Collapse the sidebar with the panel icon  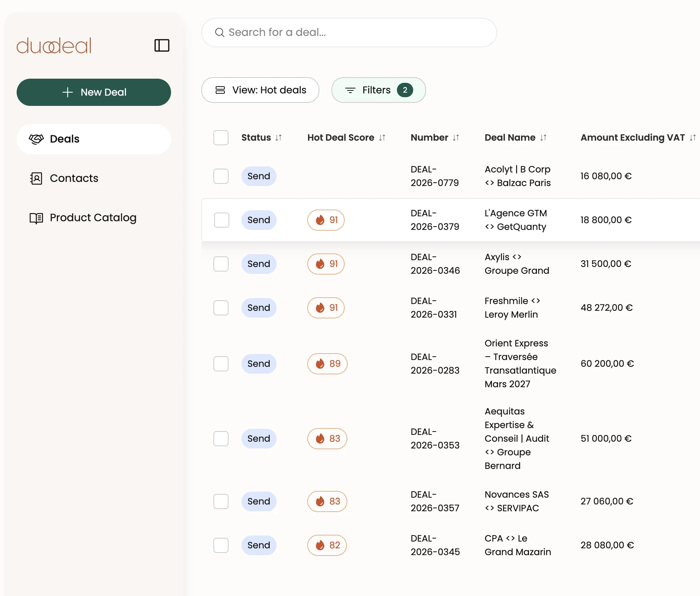[162, 45]
